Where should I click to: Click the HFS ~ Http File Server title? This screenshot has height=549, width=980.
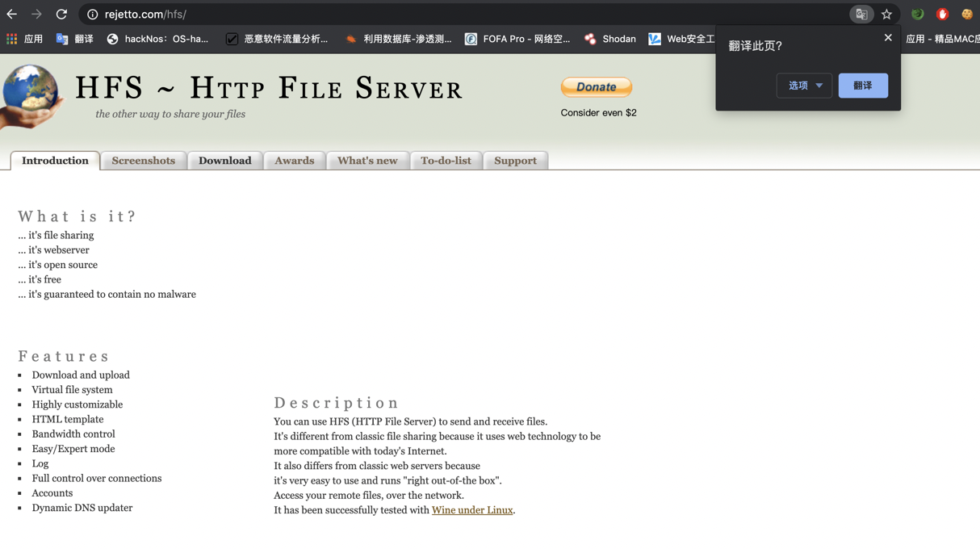[x=269, y=88]
